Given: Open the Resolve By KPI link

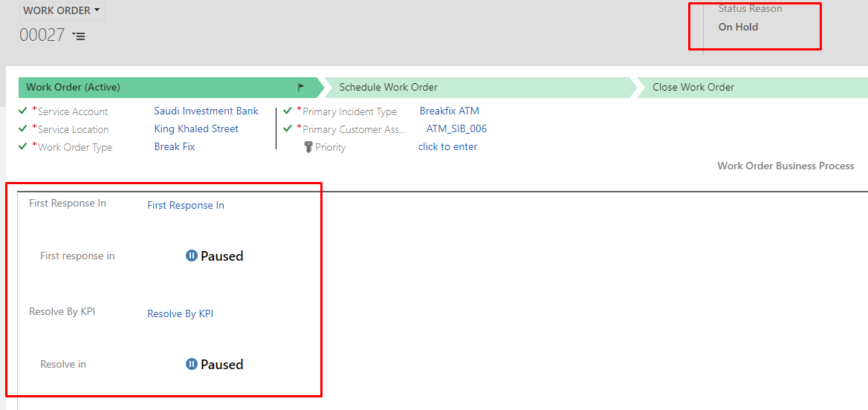Looking at the screenshot, I should click(180, 313).
